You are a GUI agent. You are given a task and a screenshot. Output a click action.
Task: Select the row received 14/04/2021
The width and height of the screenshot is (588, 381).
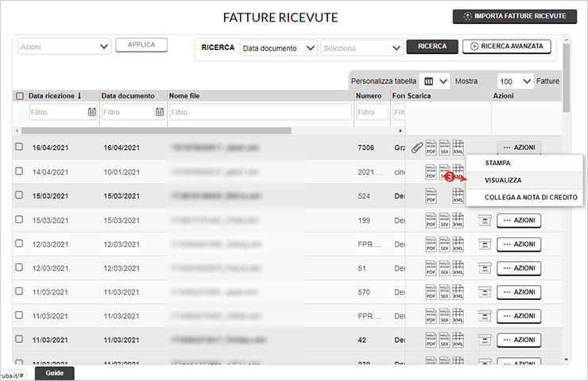point(19,171)
